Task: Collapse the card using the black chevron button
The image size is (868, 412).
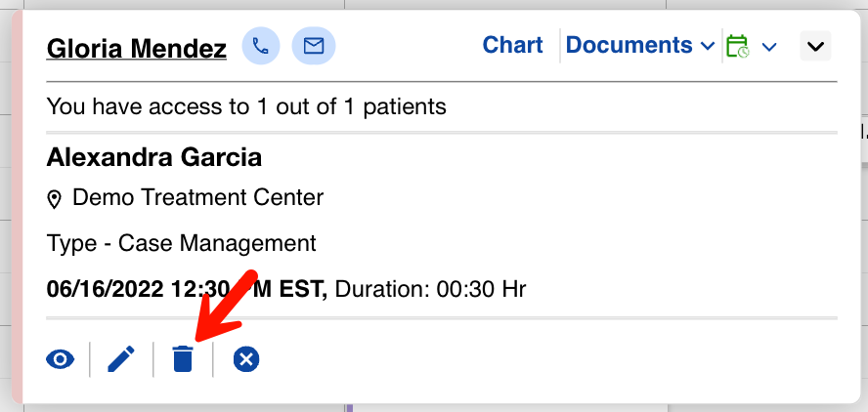Action: click(x=815, y=46)
